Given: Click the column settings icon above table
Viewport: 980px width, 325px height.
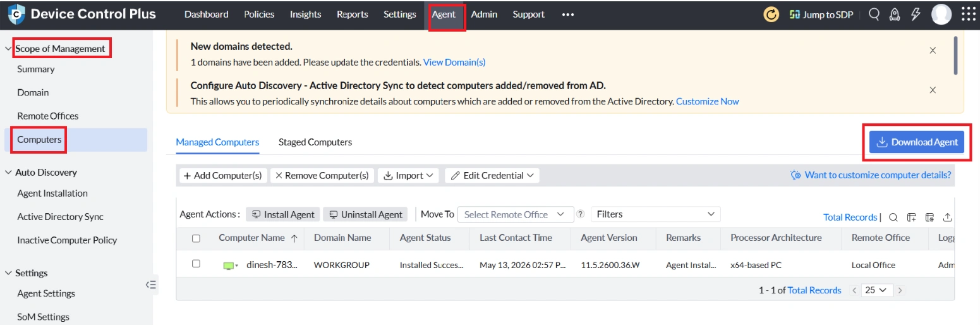Looking at the screenshot, I should [x=929, y=218].
